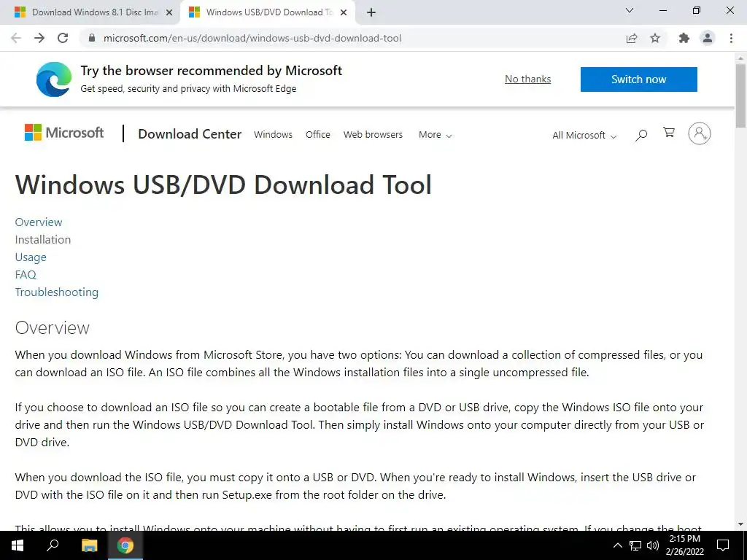
Task: Open the Chrome profile avatar
Action: [x=708, y=38]
